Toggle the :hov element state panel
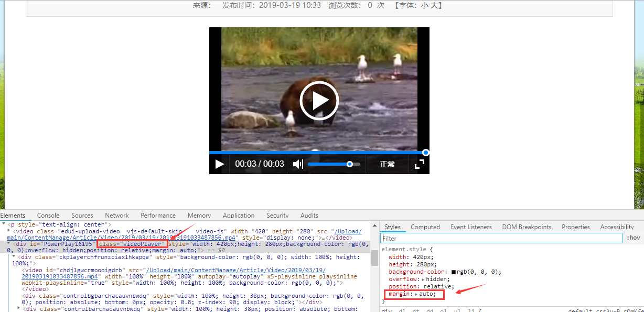 tap(633, 238)
